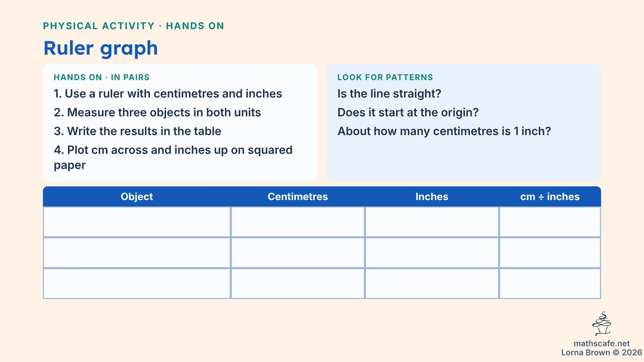Click first row Inches cell
Image resolution: width=644 pixels, height=362 pixels.
pos(432,222)
